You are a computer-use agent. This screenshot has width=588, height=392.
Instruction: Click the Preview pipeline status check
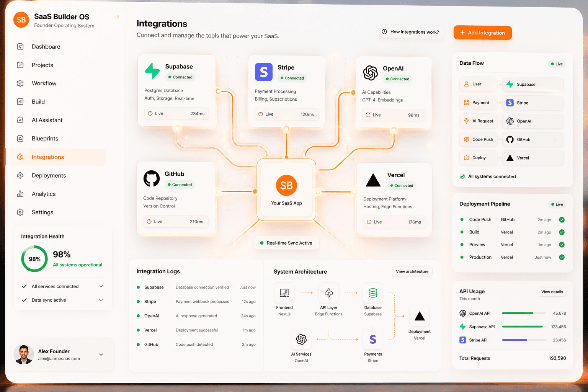pyautogui.click(x=562, y=245)
